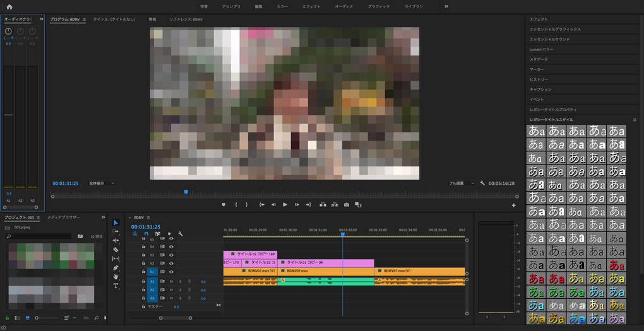Image resolution: width=644 pixels, height=331 pixels.
Task: Open Legacy Title Styles panel menu
Action: coord(635,120)
